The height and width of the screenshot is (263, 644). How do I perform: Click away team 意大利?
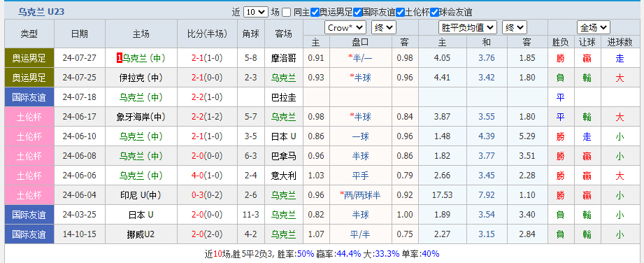[x=283, y=176]
